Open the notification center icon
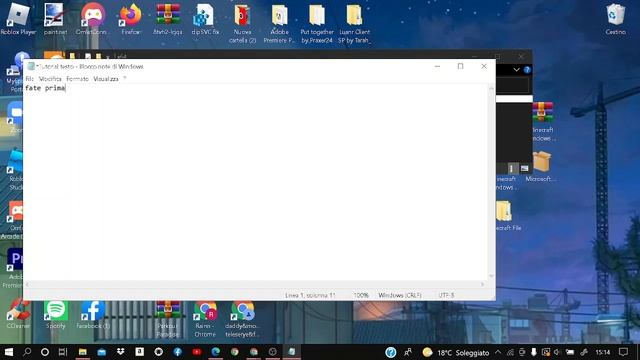Image resolution: width=640 pixels, height=360 pixels. (x=623, y=352)
